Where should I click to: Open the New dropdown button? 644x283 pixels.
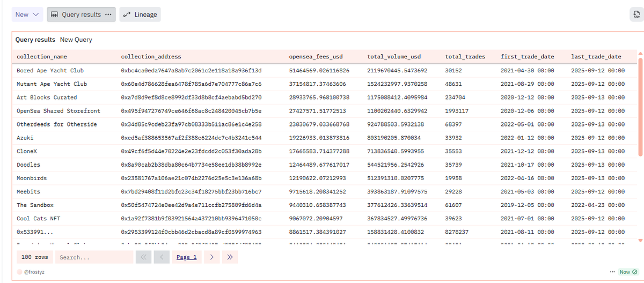click(x=27, y=14)
